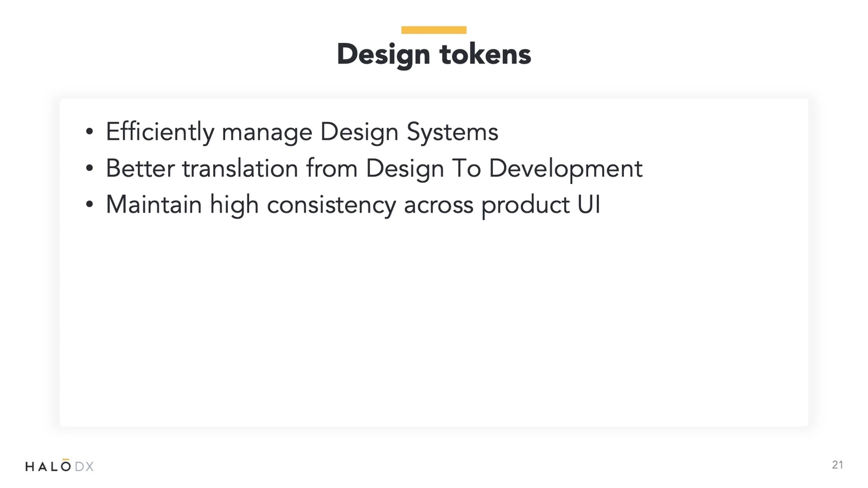This screenshot has height=488, width=868.
Task: Click the word "product" in third bullet
Action: (x=525, y=206)
